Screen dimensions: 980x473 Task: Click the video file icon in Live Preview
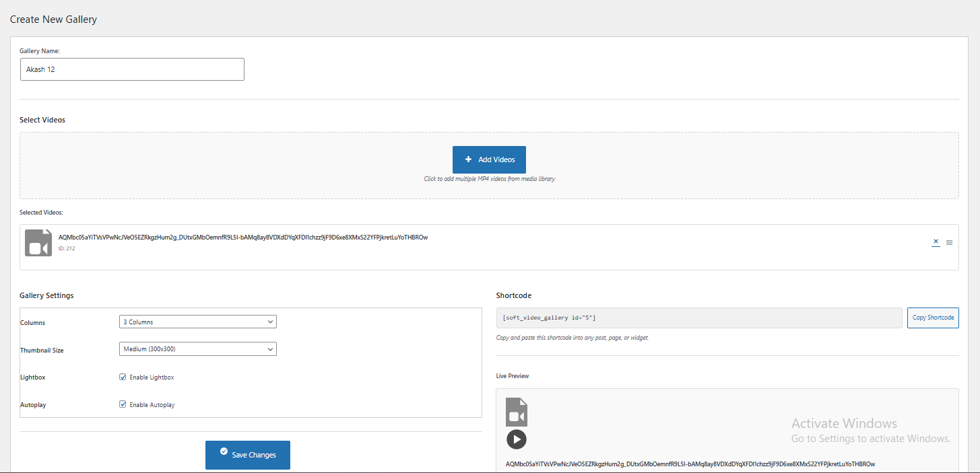point(517,412)
